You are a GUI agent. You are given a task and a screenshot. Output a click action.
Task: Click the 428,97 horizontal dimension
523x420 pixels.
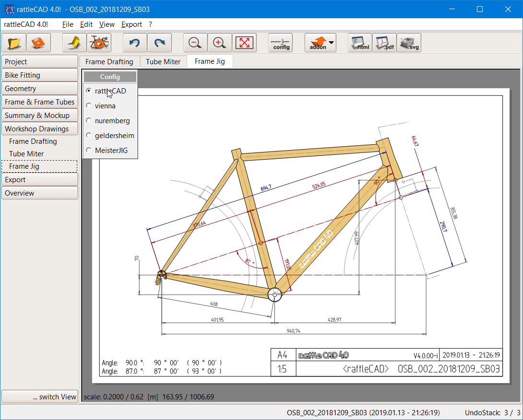[x=334, y=320]
